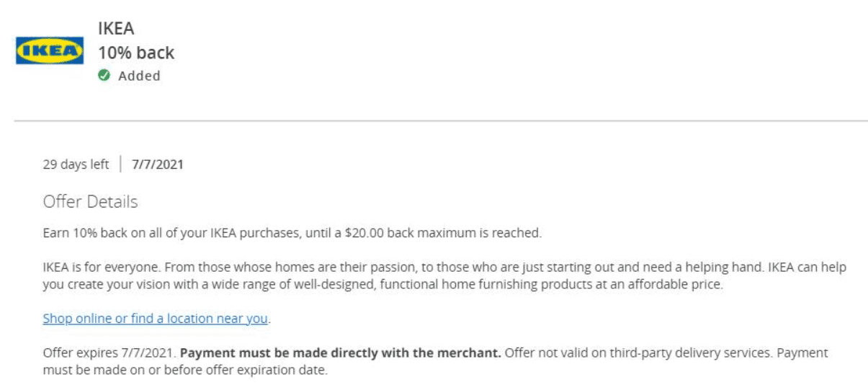Click the "Offer expires 7/7/2021" text
Viewport: 868px width, 390px height.
click(x=109, y=353)
